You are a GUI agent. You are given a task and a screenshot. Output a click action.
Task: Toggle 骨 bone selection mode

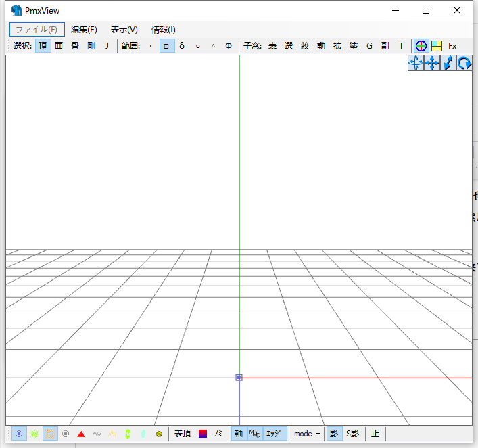point(75,46)
